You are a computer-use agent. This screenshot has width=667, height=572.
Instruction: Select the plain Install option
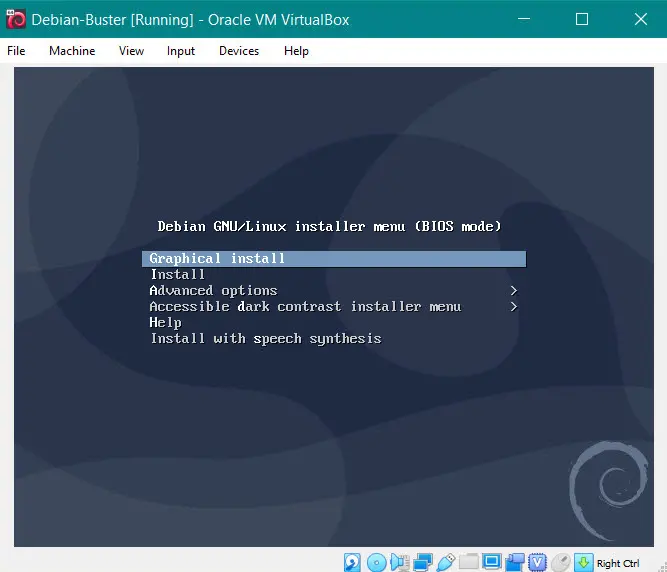177,275
